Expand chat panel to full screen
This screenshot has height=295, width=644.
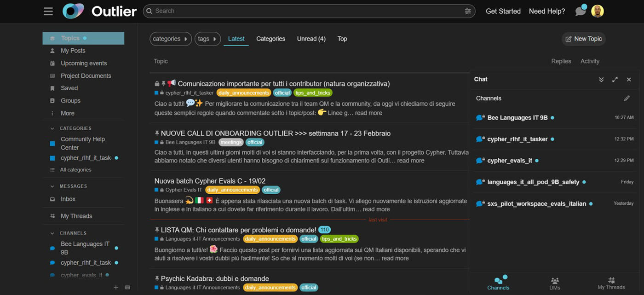[615, 80]
